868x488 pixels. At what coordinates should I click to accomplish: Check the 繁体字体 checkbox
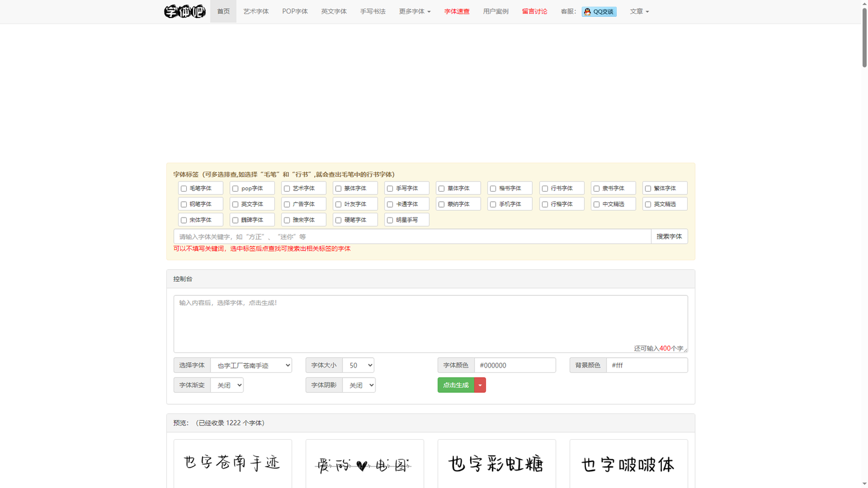click(x=648, y=189)
